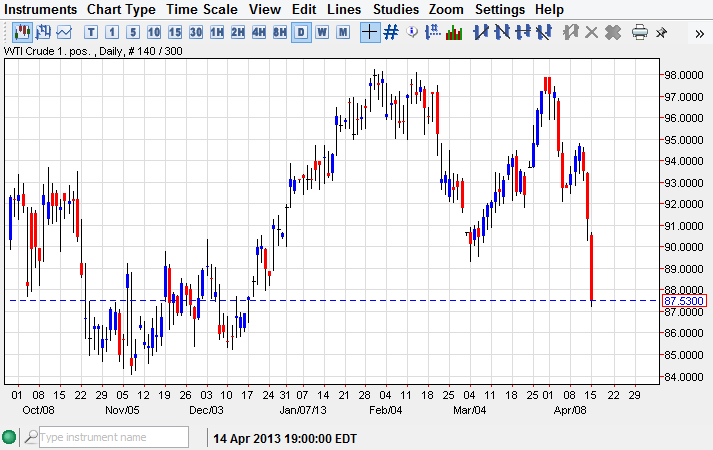Click the price scale dotted-lines icon
Viewport: 713px width, 450px height.
(432, 32)
